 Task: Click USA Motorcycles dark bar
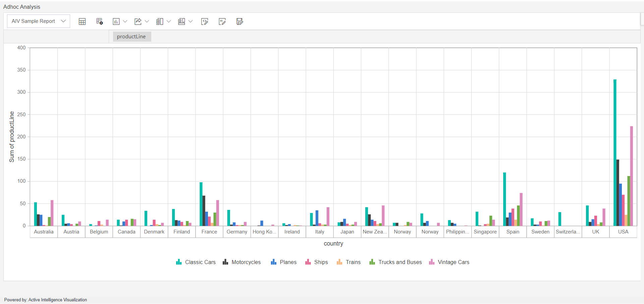[618, 193]
